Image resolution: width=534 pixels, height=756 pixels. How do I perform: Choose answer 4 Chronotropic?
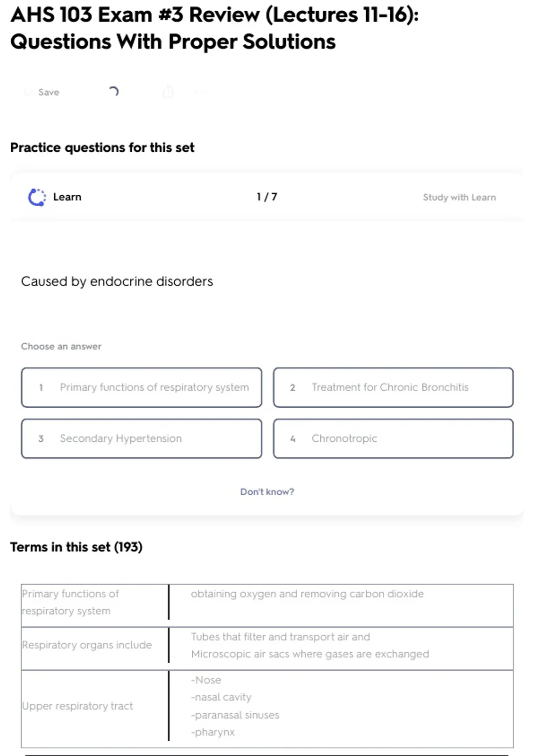393,438
